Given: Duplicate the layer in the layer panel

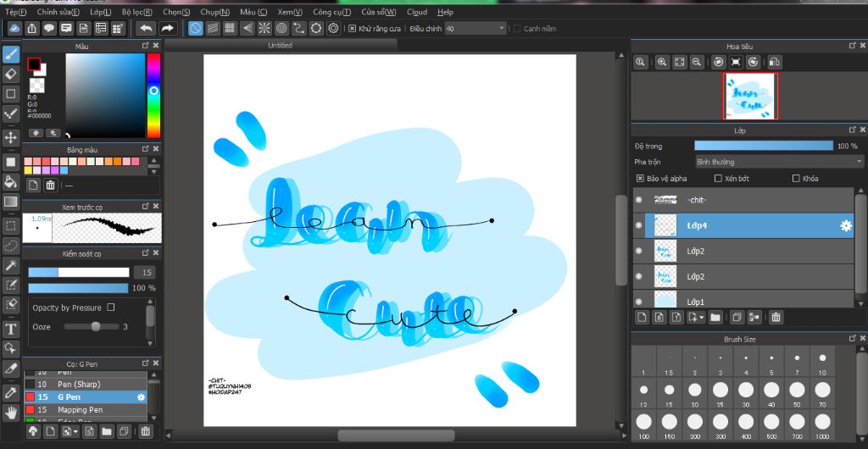Looking at the screenshot, I should pyautogui.click(x=737, y=318).
